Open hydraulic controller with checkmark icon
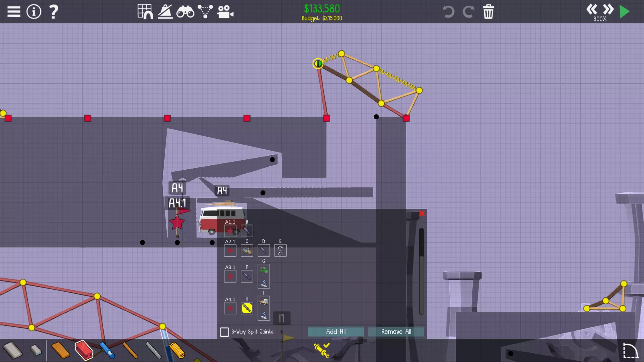This screenshot has width=644, height=362. click(321, 350)
